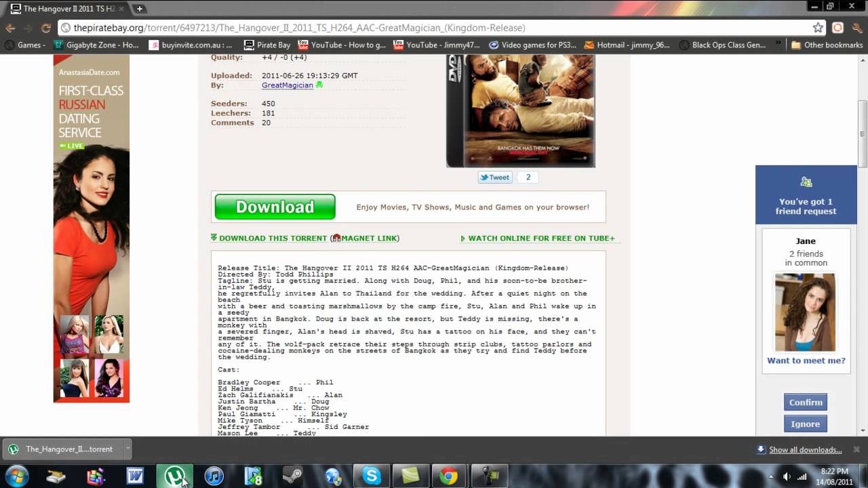The height and width of the screenshot is (488, 868).
Task: Open YouTube - Jimmy47 bookmark
Action: pos(437,45)
